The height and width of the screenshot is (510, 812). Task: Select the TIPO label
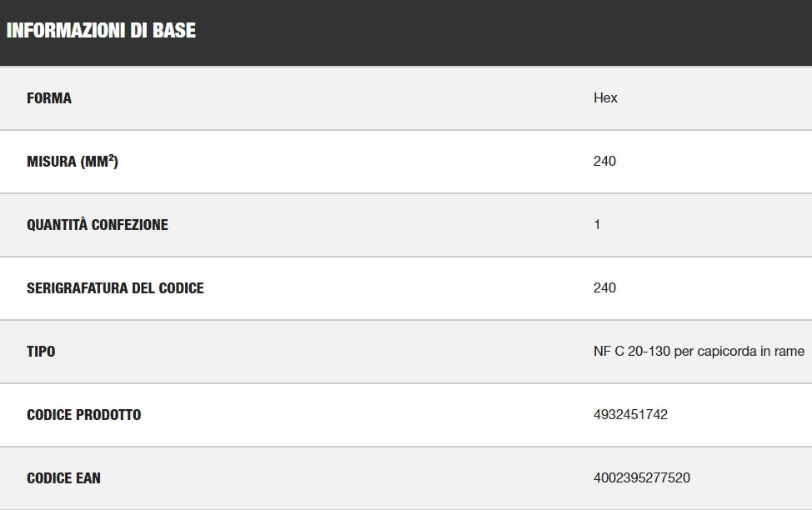click(41, 352)
